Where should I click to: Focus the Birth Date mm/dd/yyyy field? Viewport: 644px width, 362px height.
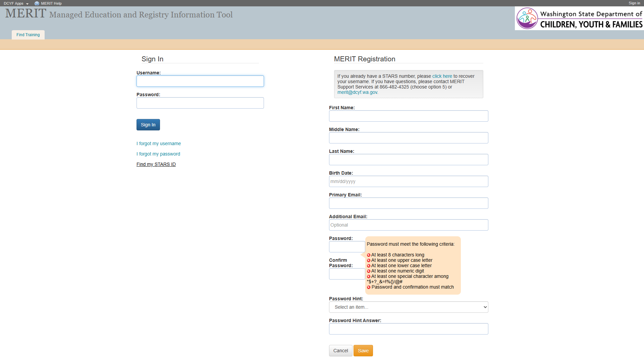(408, 181)
